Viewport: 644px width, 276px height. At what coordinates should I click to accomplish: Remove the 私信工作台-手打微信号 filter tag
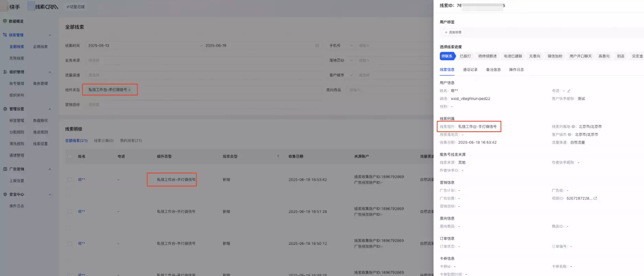(129, 89)
